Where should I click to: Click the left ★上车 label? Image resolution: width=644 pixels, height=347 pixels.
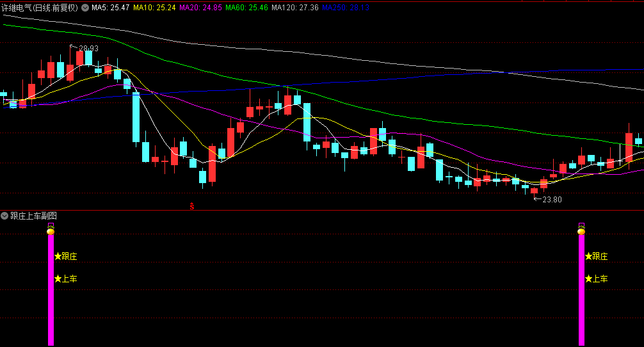pyautogui.click(x=66, y=279)
